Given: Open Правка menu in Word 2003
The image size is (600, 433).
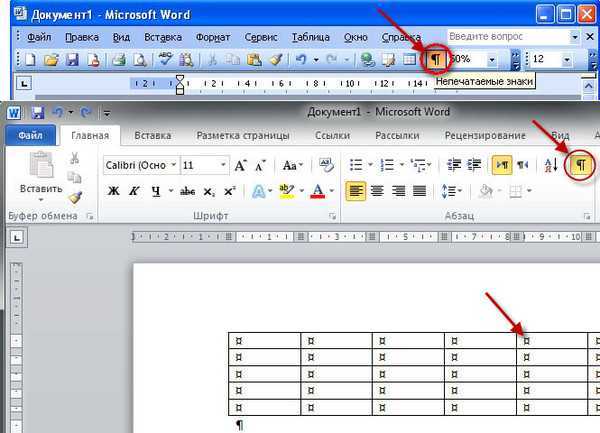Looking at the screenshot, I should pyautogui.click(x=82, y=37).
